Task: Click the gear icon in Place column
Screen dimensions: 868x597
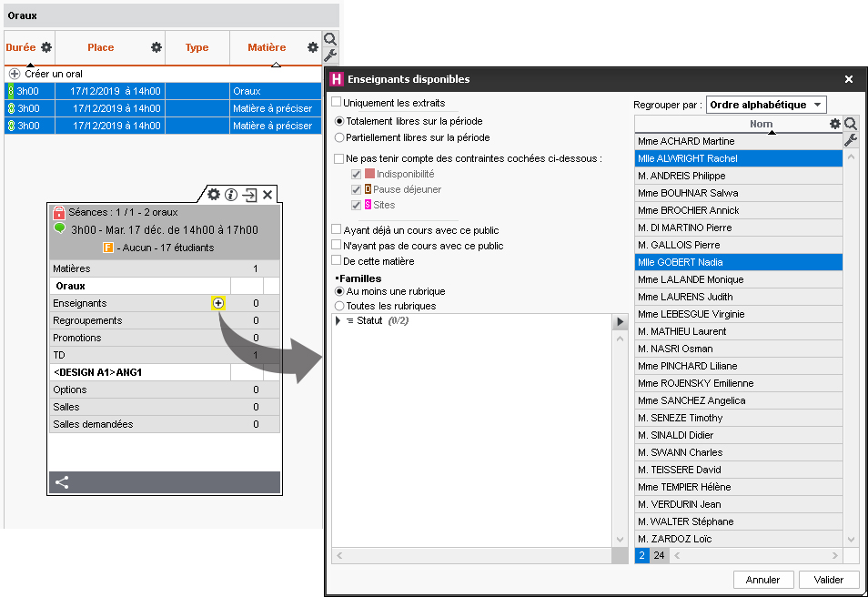Action: [156, 47]
